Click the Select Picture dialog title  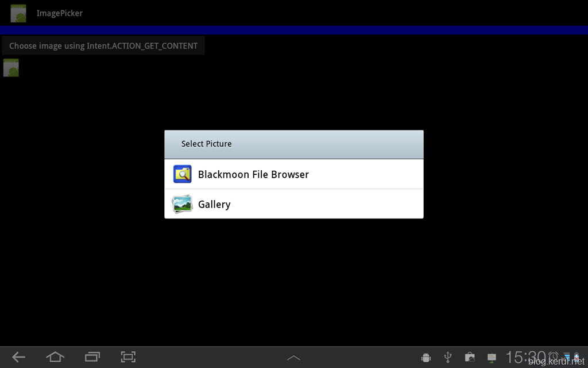click(x=206, y=144)
